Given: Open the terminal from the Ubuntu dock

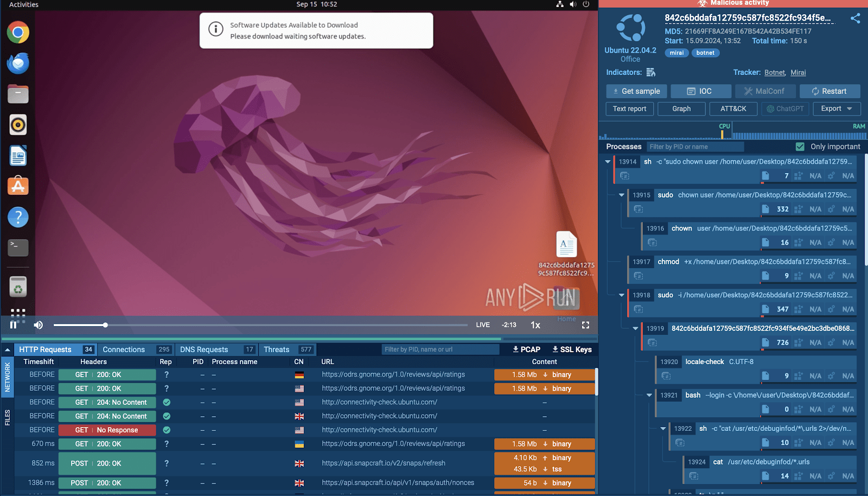Looking at the screenshot, I should (18, 247).
